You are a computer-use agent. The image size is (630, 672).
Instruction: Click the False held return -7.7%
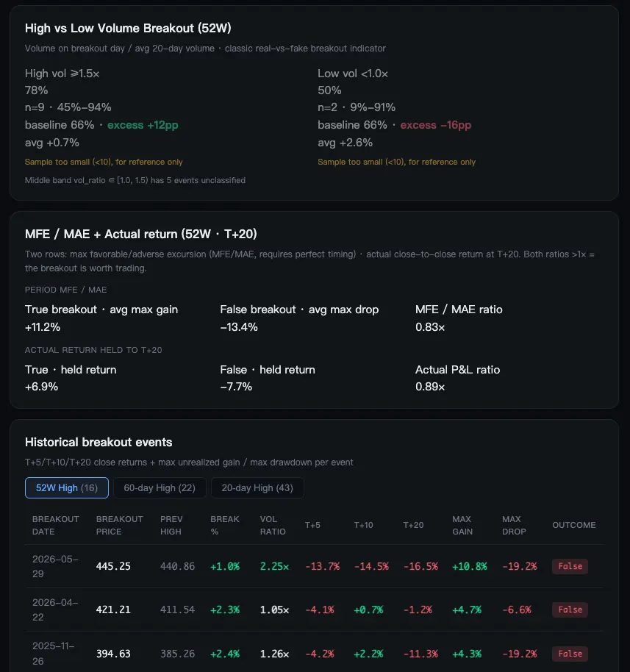tap(236, 387)
